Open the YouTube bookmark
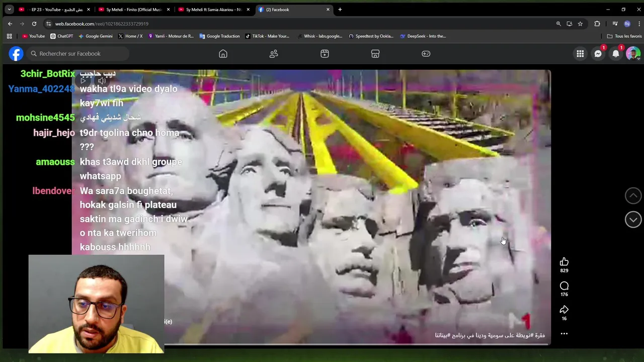Image resolution: width=644 pixels, height=362 pixels. click(x=34, y=36)
